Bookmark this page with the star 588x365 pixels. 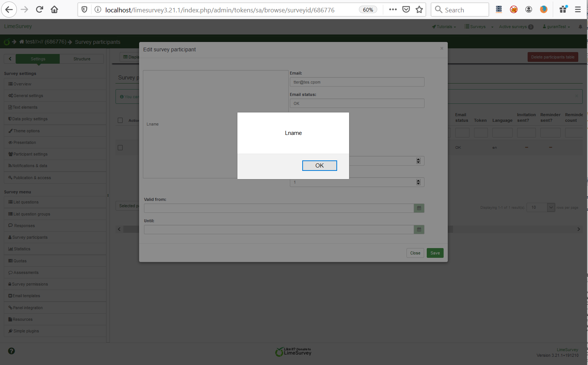click(x=419, y=10)
